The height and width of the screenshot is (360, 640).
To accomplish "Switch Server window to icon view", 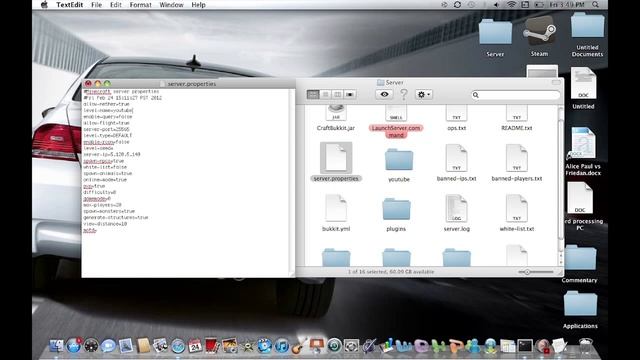I will (x=313, y=94).
